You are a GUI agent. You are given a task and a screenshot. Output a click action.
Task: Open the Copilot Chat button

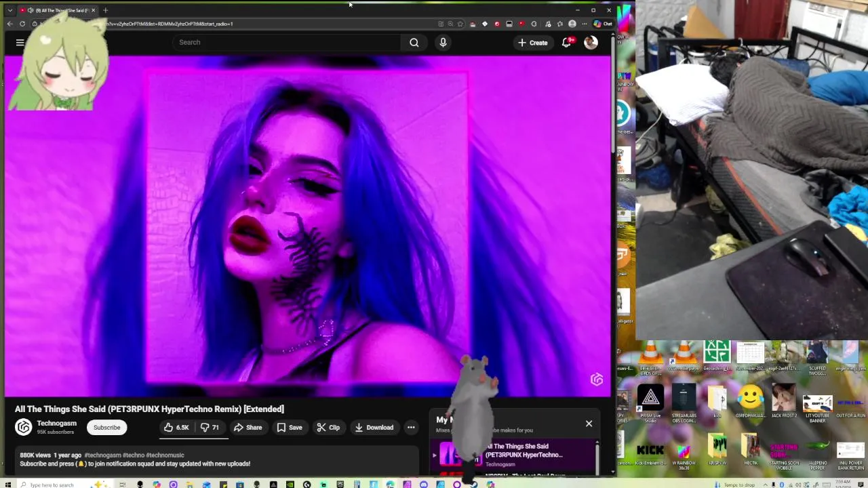(x=603, y=24)
